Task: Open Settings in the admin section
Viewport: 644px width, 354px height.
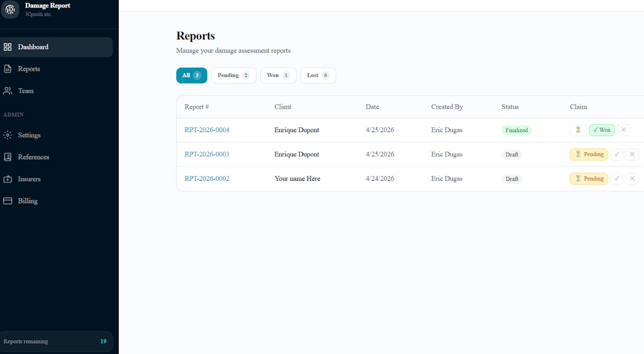Action: (56, 135)
